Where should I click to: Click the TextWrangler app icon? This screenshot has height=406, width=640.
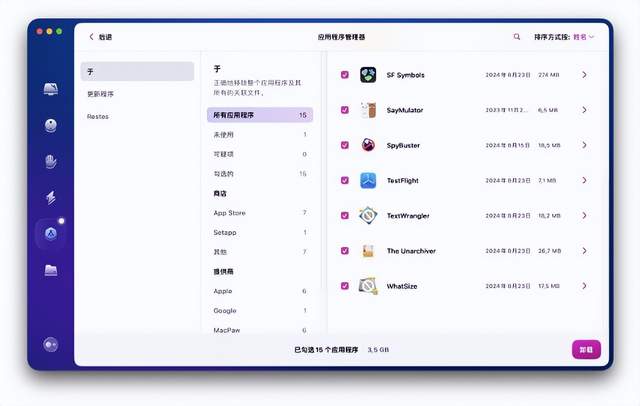[x=368, y=215]
